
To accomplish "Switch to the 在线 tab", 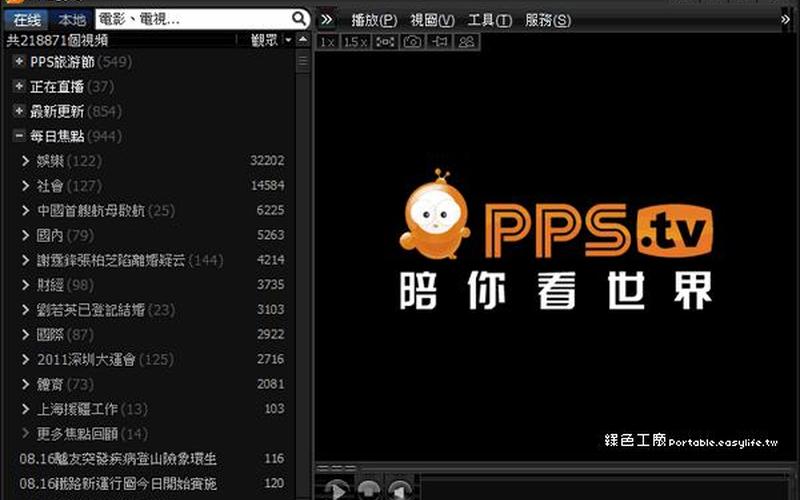I will coord(27,20).
